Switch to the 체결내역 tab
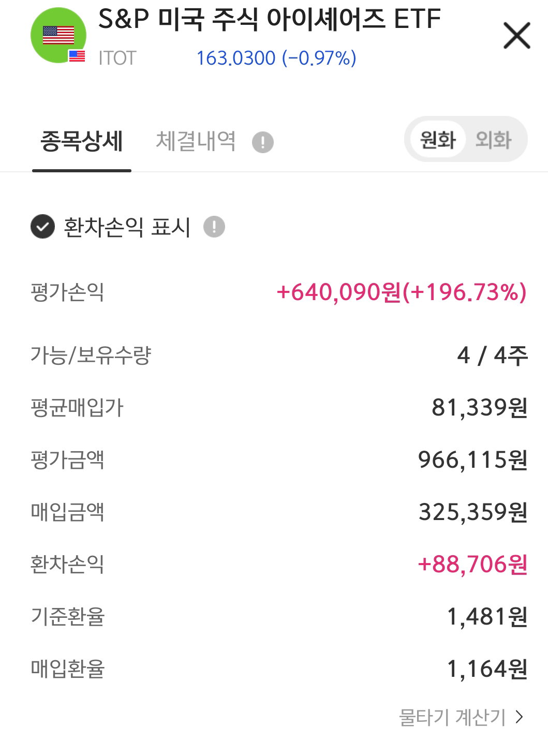The height and width of the screenshot is (756, 548). (x=196, y=141)
